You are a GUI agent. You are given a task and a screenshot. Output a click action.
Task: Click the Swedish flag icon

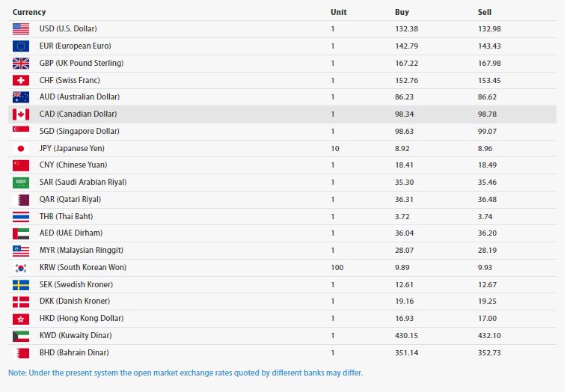21,284
